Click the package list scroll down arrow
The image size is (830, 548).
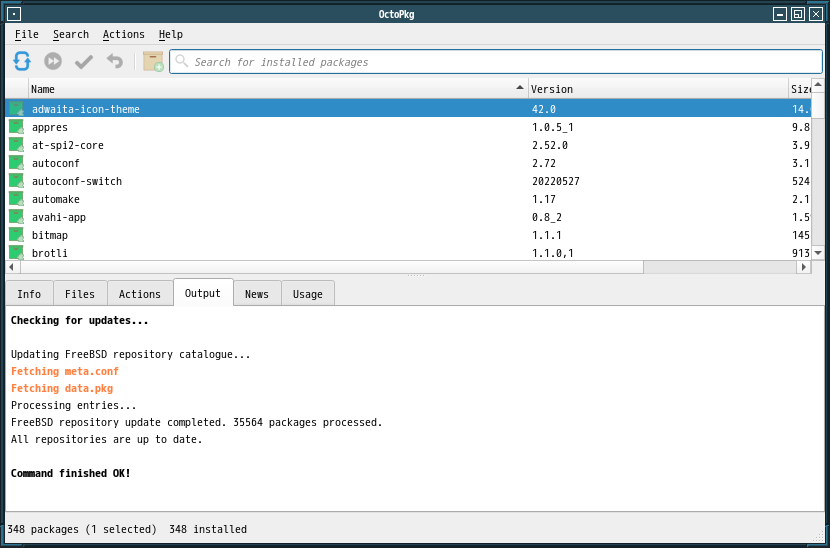click(818, 253)
